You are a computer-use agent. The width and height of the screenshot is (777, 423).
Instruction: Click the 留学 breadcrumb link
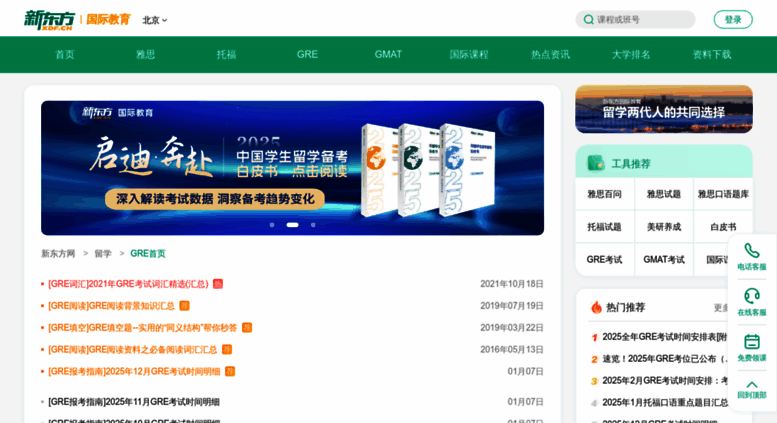pyautogui.click(x=103, y=254)
